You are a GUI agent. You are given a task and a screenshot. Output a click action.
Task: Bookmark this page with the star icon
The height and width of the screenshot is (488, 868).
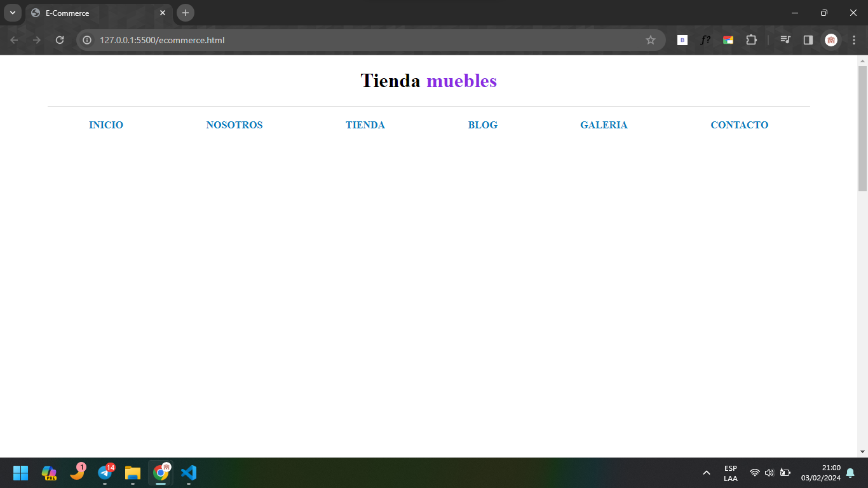click(651, 40)
